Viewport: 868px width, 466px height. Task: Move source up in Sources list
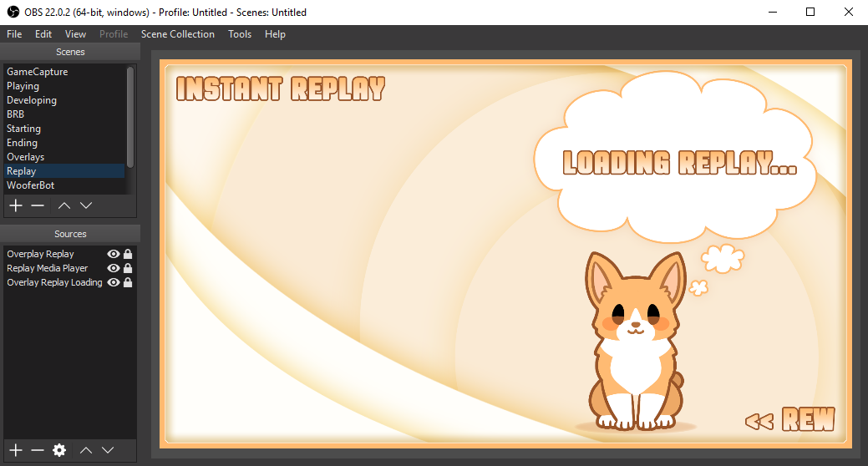point(86,450)
